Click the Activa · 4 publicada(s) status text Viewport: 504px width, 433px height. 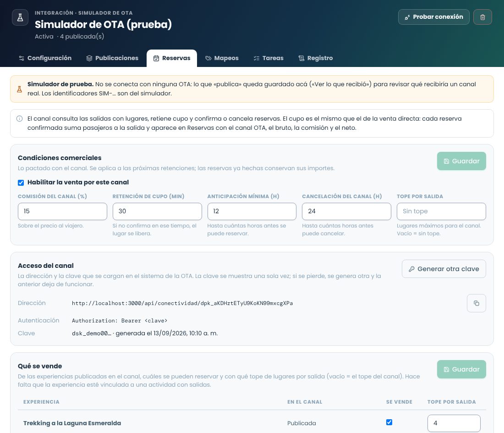70,36
